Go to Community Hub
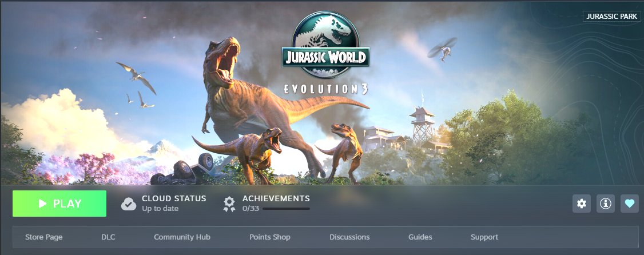Viewport: 644px width, 255px height. pos(182,237)
